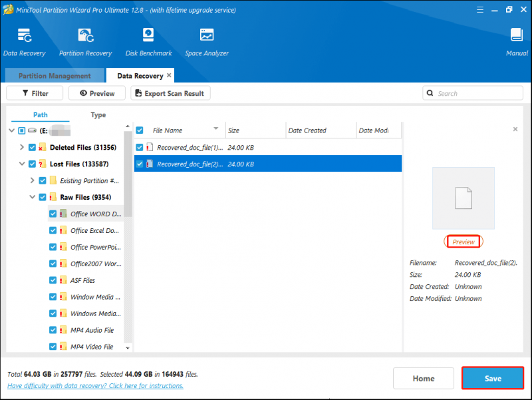Switch to the Type view tab
The width and height of the screenshot is (532, 400).
(98, 114)
